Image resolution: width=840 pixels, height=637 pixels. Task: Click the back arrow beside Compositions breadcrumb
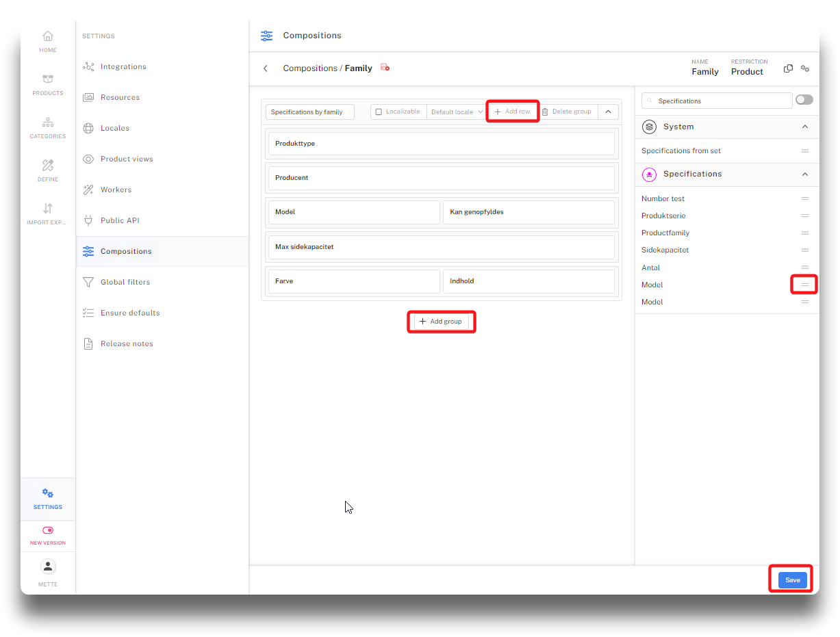coord(266,68)
